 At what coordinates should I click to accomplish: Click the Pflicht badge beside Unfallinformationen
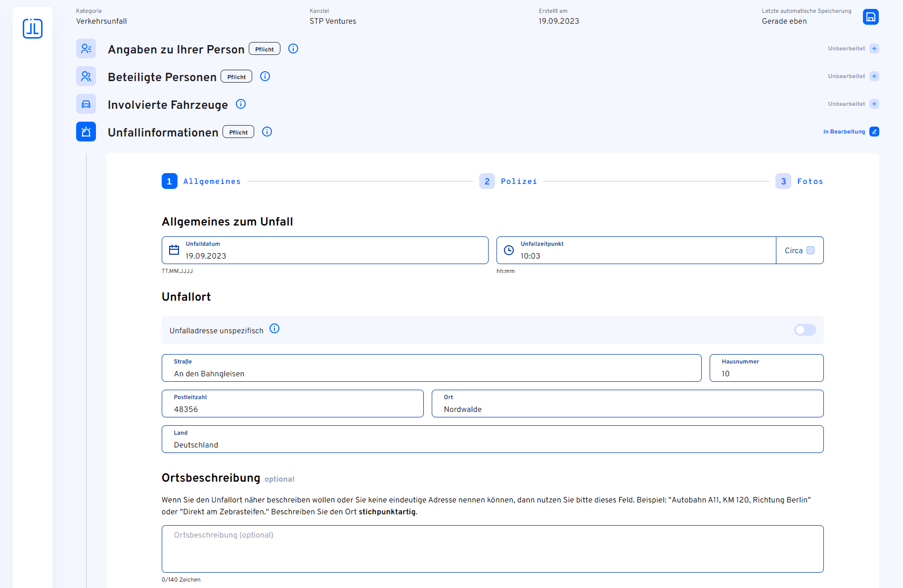pos(238,132)
